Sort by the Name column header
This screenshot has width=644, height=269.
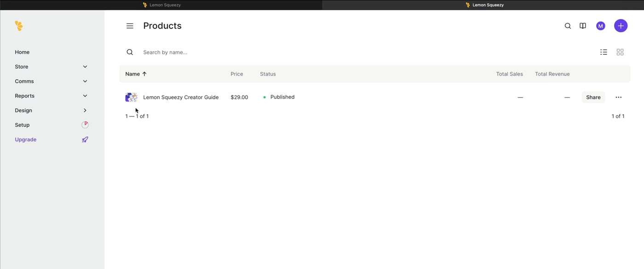(132, 74)
